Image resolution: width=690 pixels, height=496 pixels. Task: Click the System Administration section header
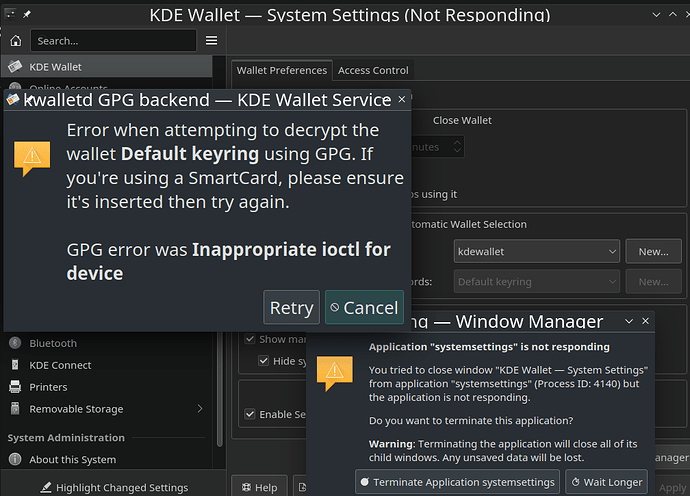pyautogui.click(x=66, y=437)
